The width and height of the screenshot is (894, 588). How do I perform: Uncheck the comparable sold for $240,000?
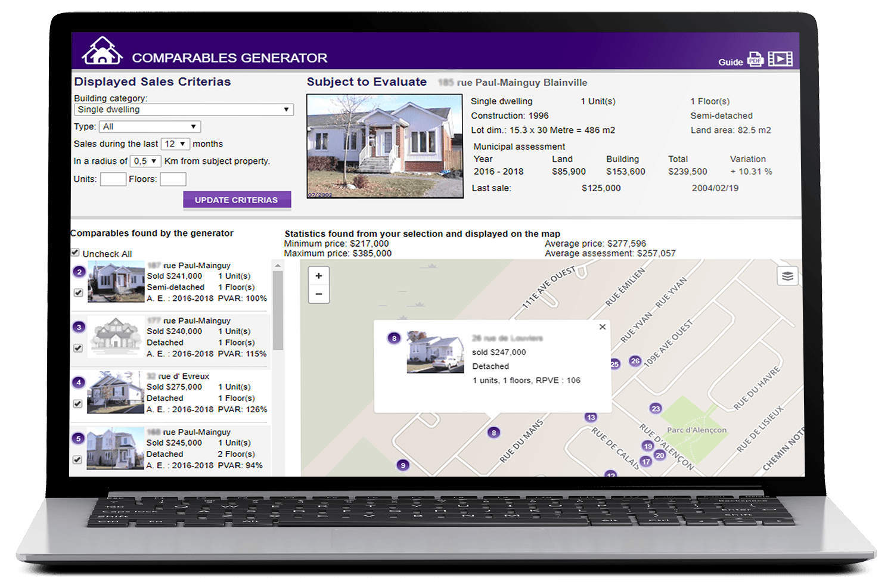coord(78,348)
